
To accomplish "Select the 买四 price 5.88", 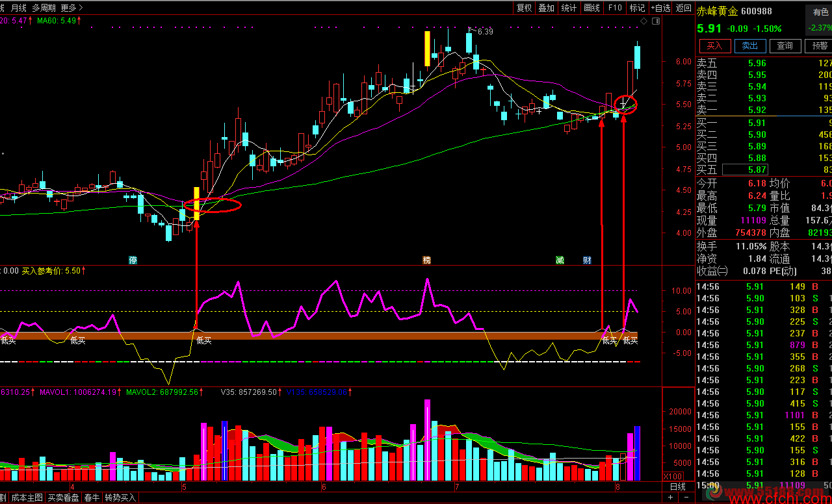I will [x=757, y=158].
